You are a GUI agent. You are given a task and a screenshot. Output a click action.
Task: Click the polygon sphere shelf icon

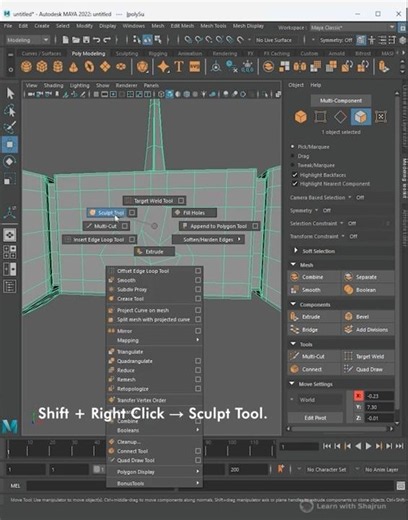[x=27, y=66]
